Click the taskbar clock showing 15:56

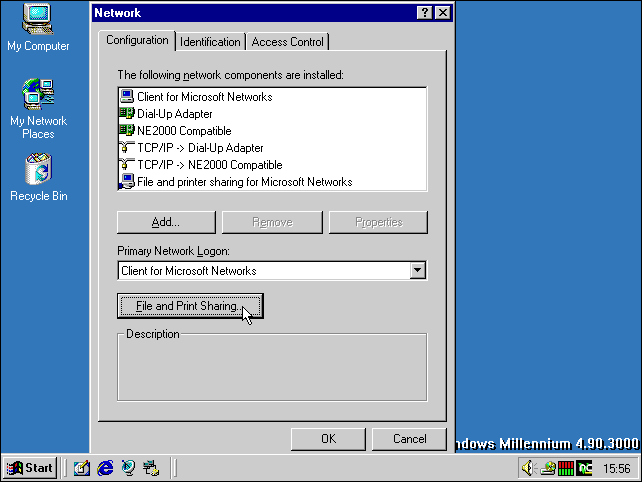coord(617,468)
